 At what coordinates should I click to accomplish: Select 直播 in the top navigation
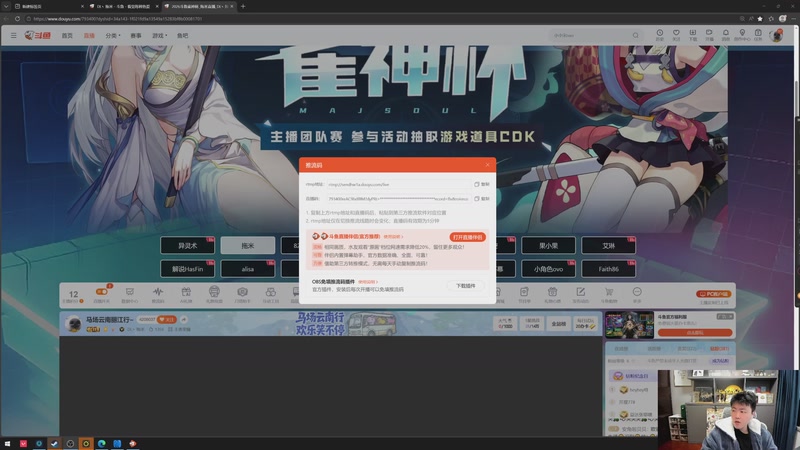pyautogui.click(x=89, y=36)
